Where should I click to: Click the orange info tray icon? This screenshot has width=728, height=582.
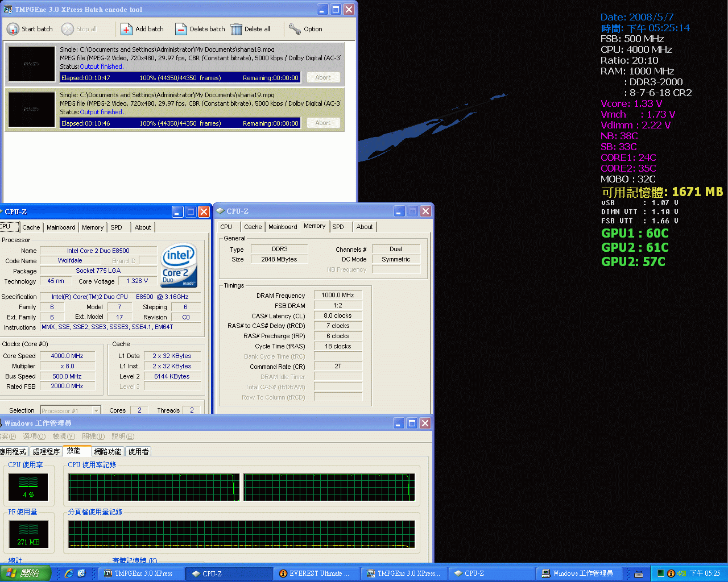coord(671,573)
